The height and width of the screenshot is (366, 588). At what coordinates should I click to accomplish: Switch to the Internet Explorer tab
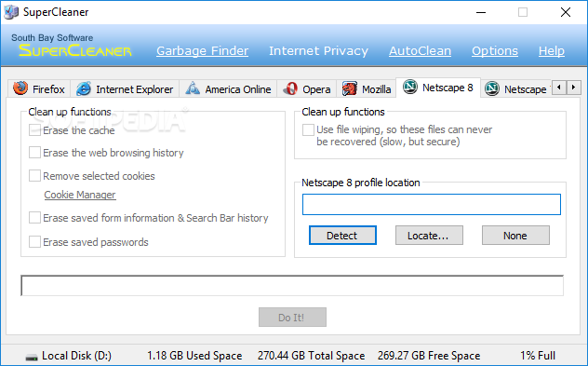(x=125, y=89)
